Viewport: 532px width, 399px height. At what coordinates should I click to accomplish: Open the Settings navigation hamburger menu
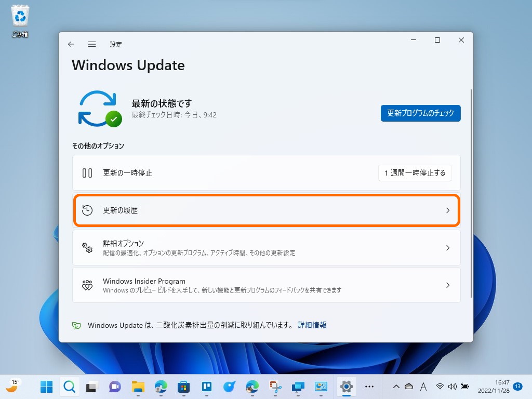click(92, 44)
